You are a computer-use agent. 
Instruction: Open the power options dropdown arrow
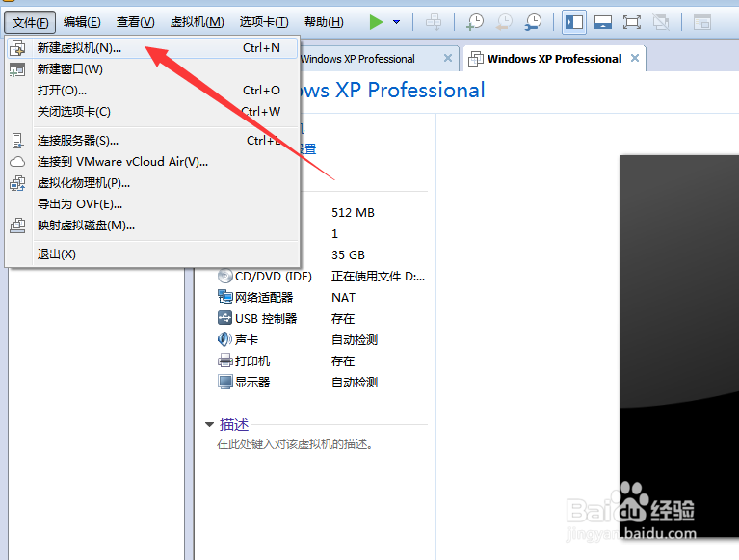(x=396, y=22)
